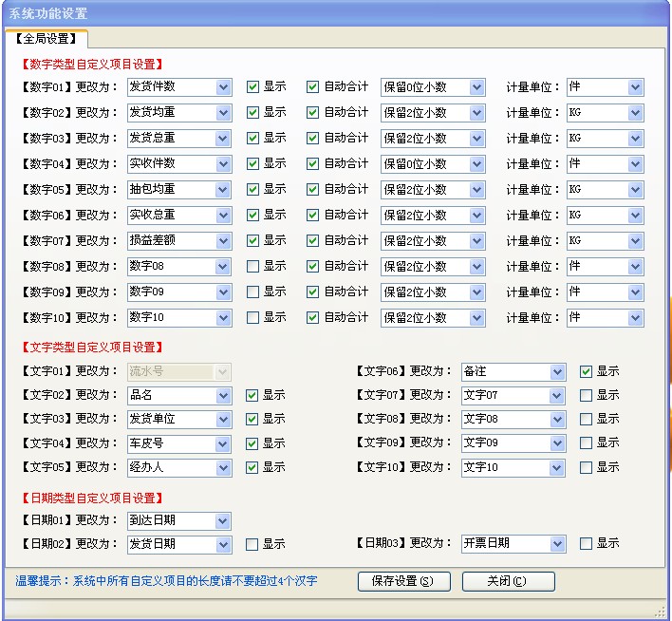The width and height of the screenshot is (672, 621).
Task: Open the 日期01 到达日期 dropdown
Action: coord(223,520)
